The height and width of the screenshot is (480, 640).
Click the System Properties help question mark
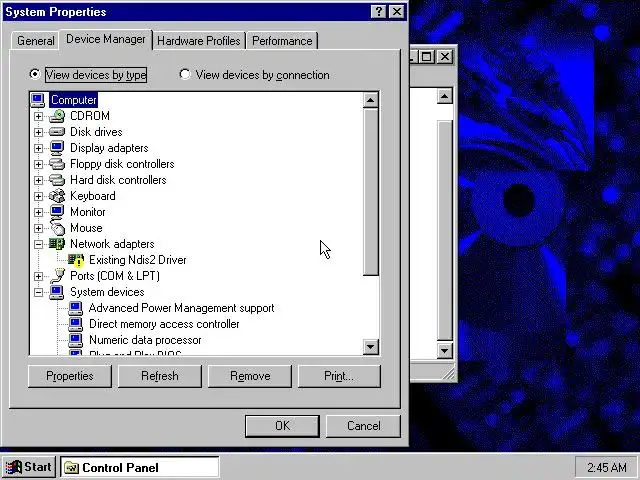378,11
